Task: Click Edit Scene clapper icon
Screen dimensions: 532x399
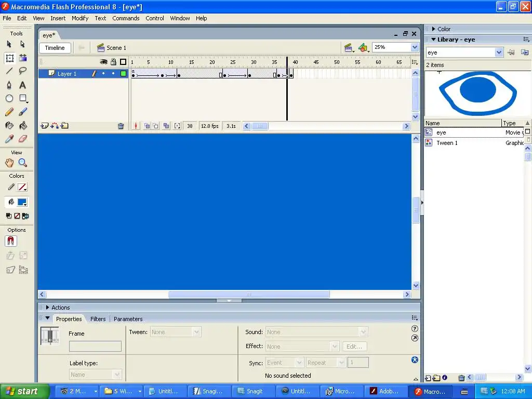Action: coord(349,48)
